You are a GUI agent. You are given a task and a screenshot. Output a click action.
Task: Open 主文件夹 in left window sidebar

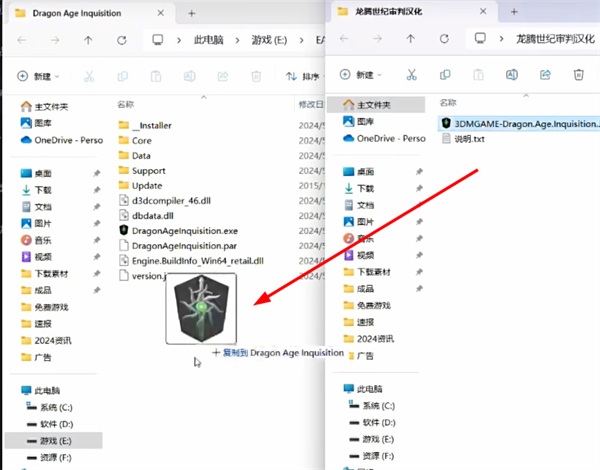pyautogui.click(x=44, y=106)
